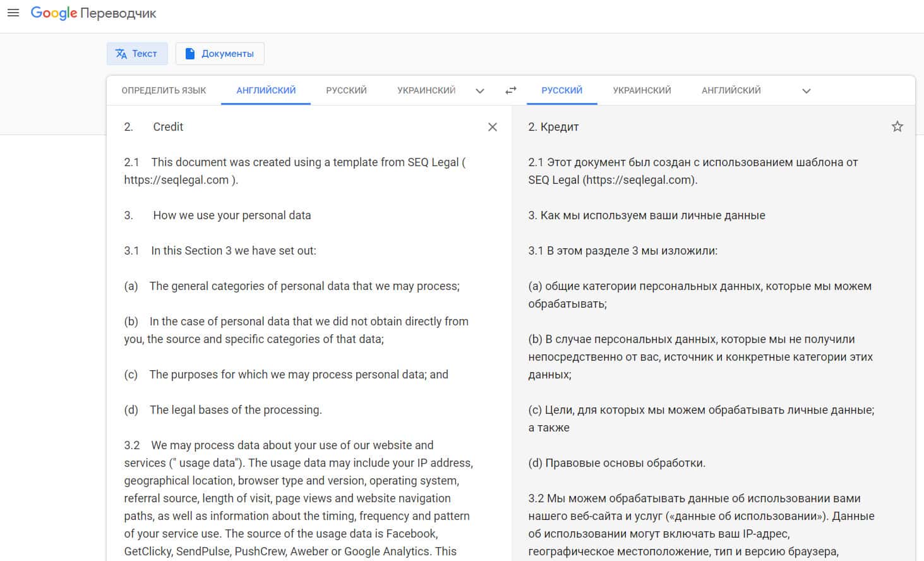Select УКРАИНСКИЙ as source language
The image size is (924, 561).
426,90
